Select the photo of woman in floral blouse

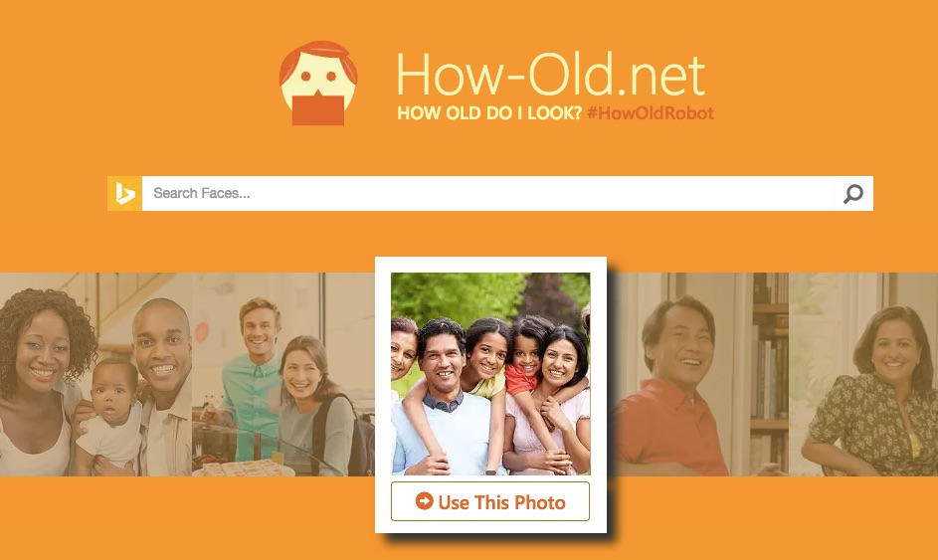click(863, 375)
